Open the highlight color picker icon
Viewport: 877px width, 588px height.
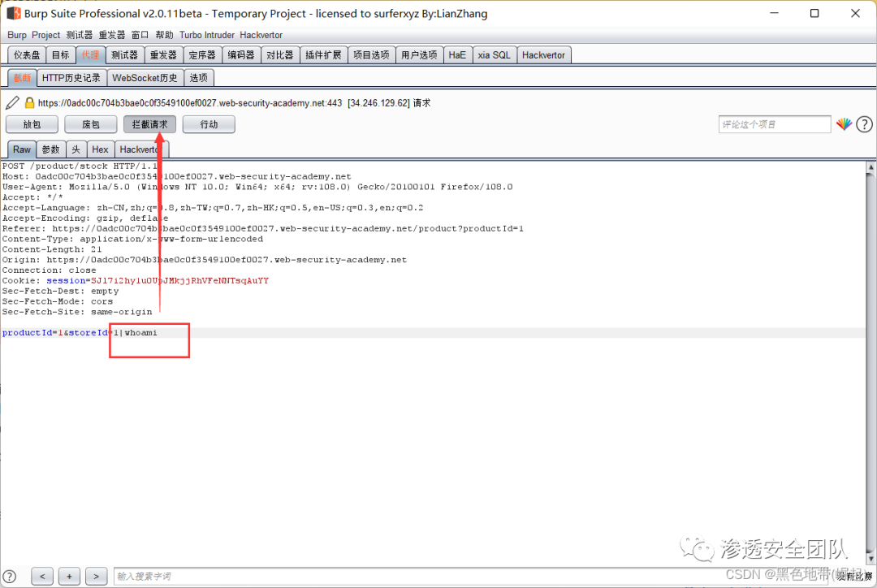[844, 124]
